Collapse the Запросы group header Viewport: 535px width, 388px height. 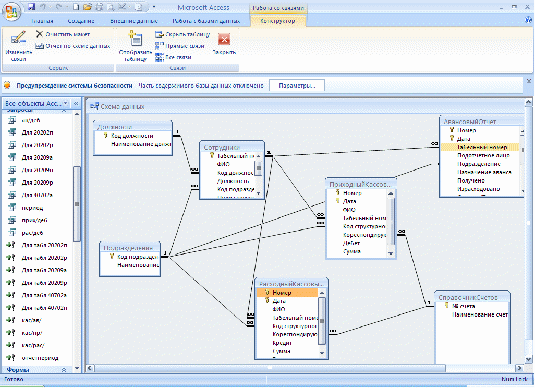pyautogui.click(x=64, y=111)
